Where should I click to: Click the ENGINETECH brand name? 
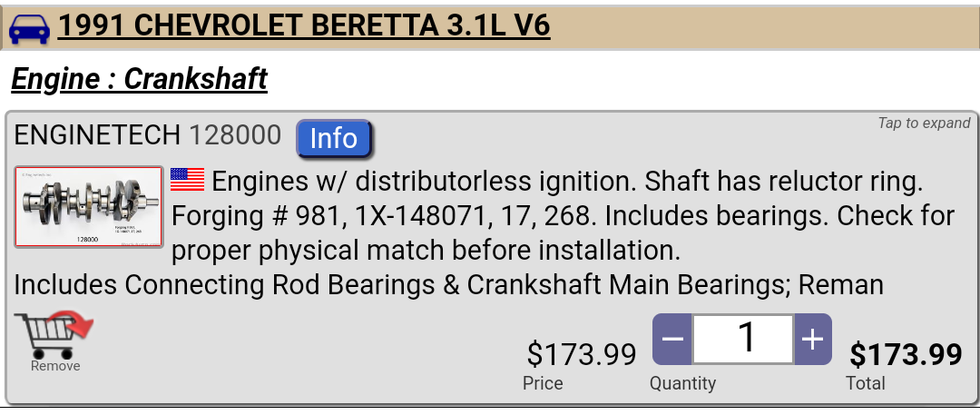[x=97, y=136]
